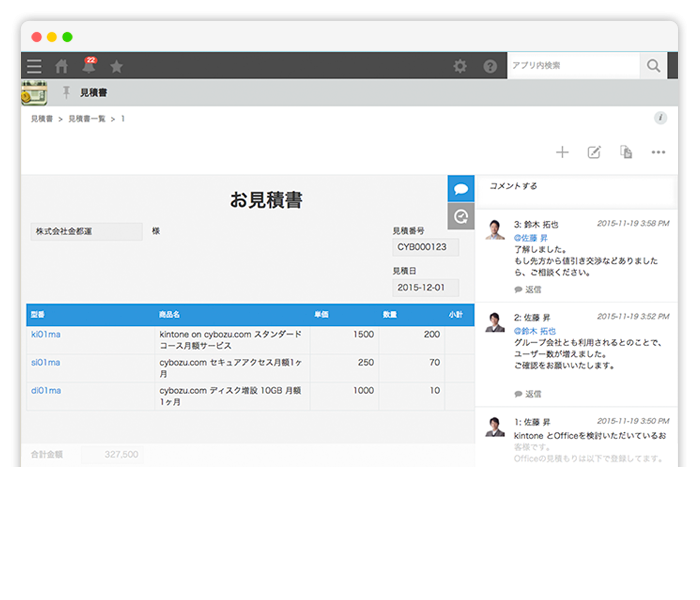This screenshot has width=700, height=600.
Task: Click the CYB000123 estimate number
Action: (x=425, y=247)
